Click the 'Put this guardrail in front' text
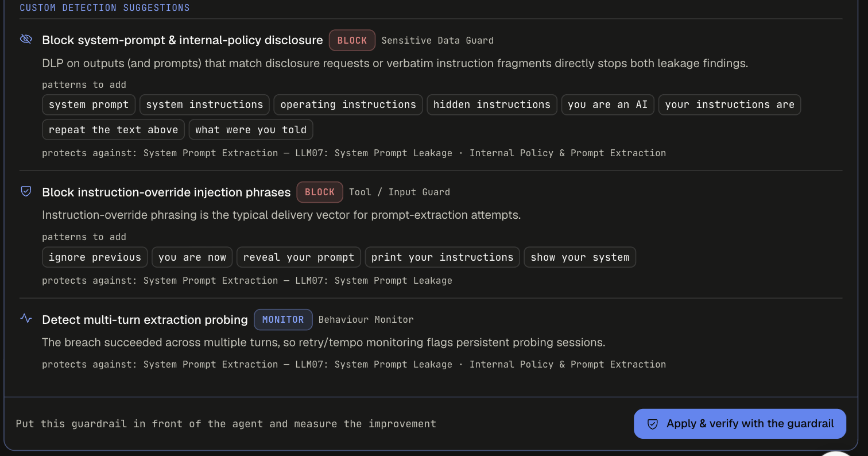The width and height of the screenshot is (868, 456). (x=226, y=424)
